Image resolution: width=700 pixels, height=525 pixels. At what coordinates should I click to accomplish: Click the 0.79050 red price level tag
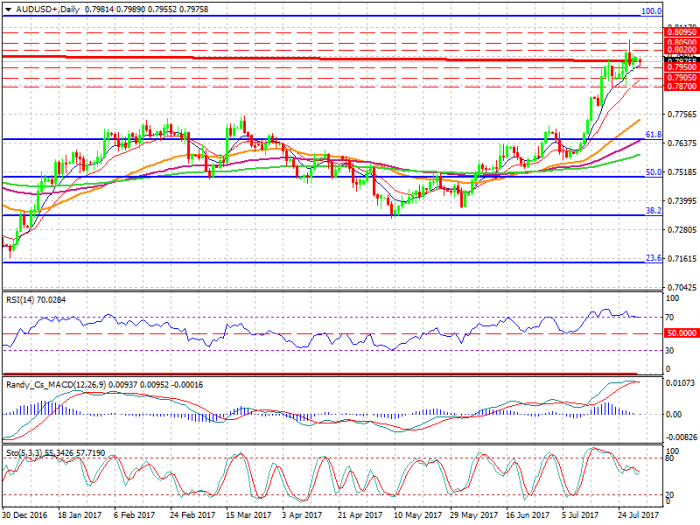[682, 78]
